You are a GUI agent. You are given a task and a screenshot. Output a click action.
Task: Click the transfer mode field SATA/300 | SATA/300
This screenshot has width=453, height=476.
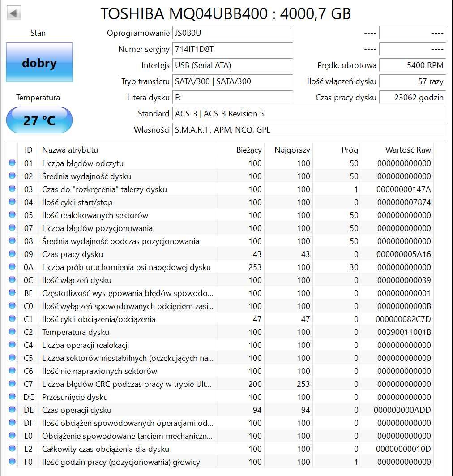[232, 81]
